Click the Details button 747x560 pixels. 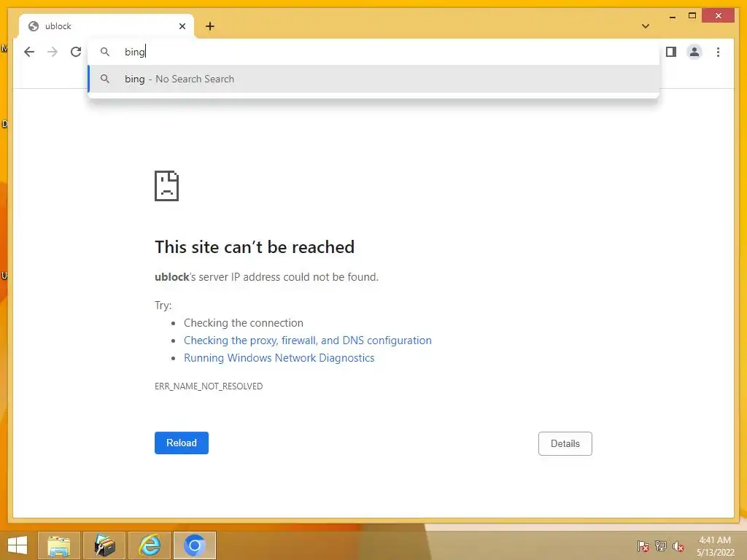click(x=565, y=443)
